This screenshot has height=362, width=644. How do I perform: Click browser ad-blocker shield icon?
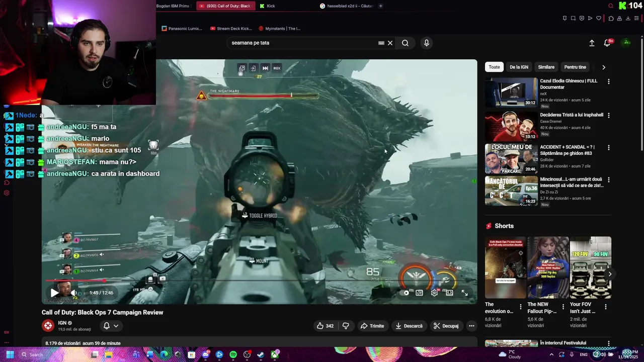[x=582, y=19]
